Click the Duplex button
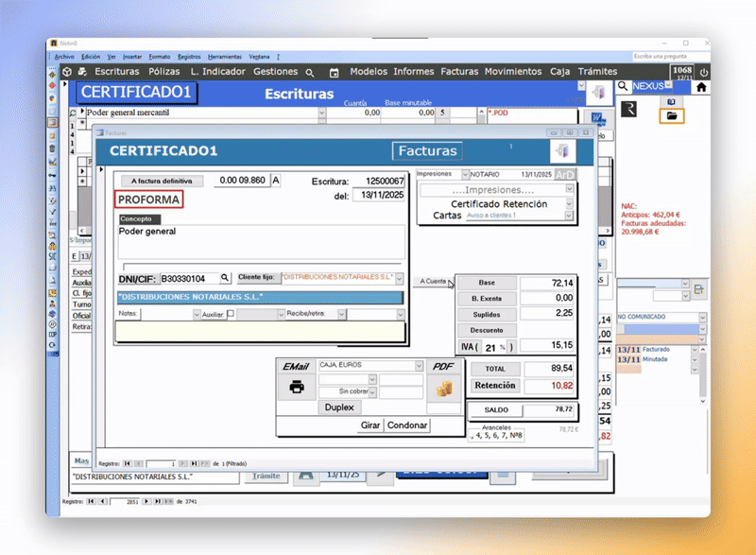Image resolution: width=756 pixels, height=555 pixels. pos(338,408)
